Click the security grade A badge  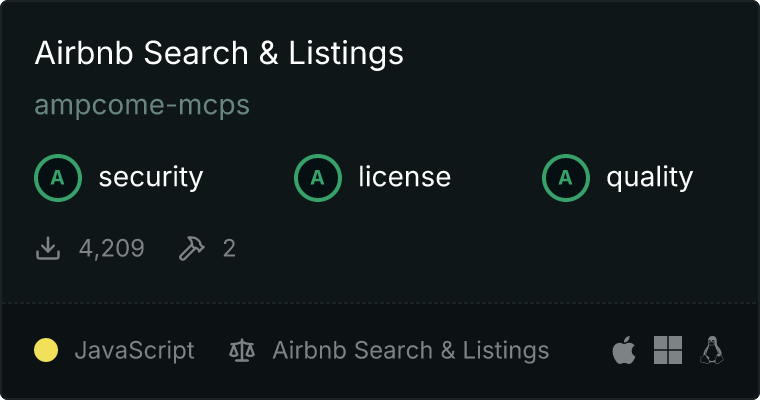pos(58,178)
